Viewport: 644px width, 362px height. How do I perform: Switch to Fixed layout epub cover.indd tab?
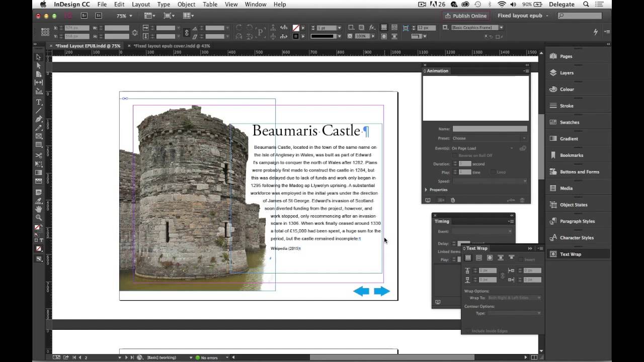[x=172, y=46]
